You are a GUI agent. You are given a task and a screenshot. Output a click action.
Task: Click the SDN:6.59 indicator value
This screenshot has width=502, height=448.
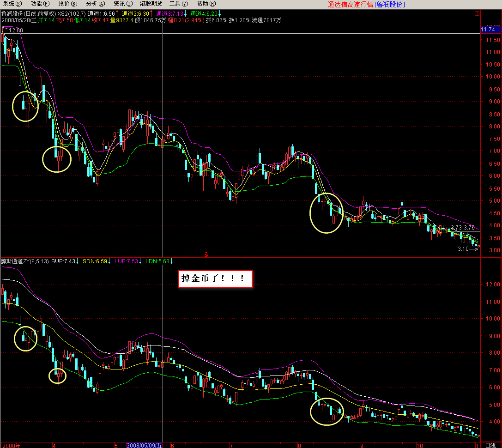(95, 261)
